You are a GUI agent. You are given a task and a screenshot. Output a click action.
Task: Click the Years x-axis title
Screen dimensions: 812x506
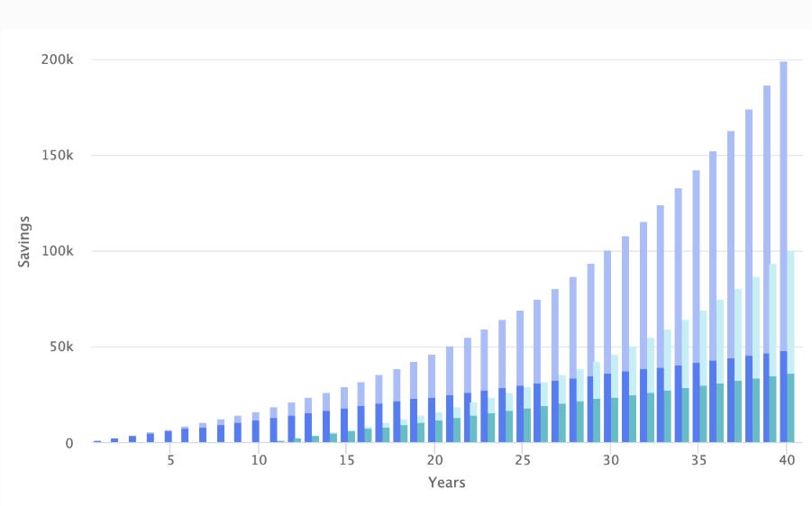pyautogui.click(x=446, y=483)
